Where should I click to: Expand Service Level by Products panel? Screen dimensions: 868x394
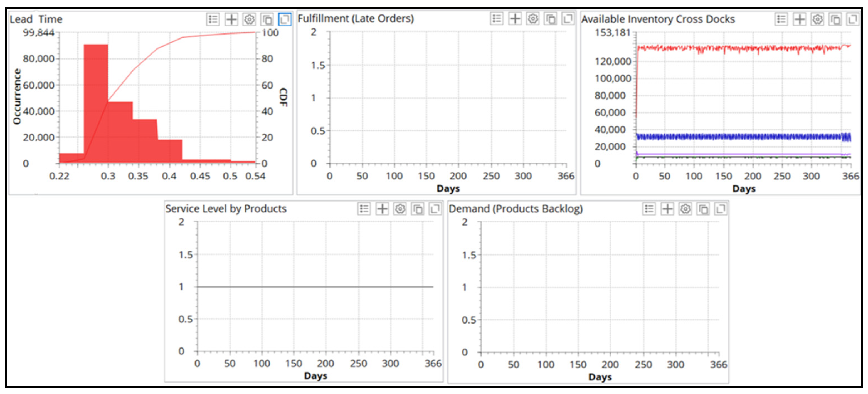(435, 209)
